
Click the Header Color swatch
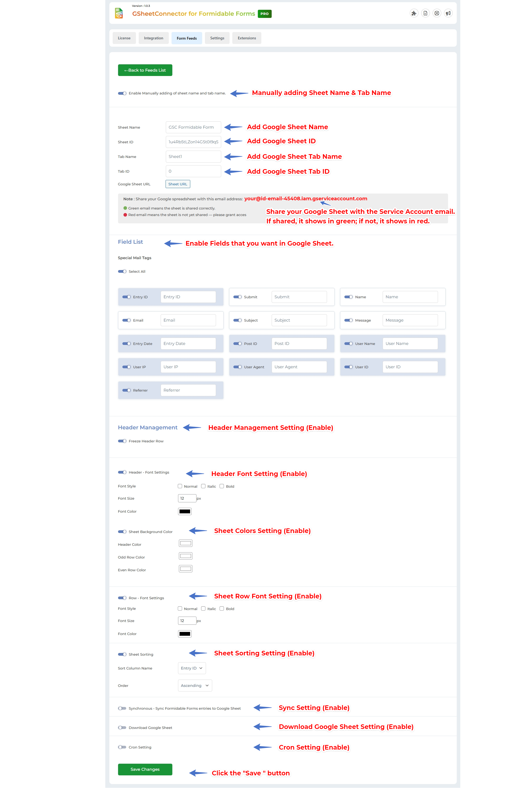(x=185, y=543)
